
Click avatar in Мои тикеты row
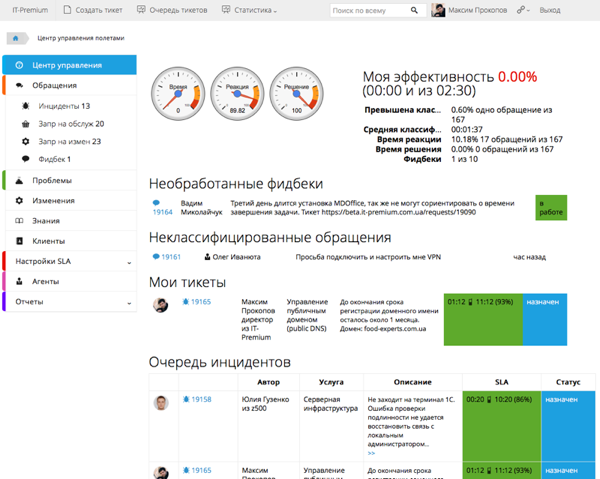pos(160,305)
